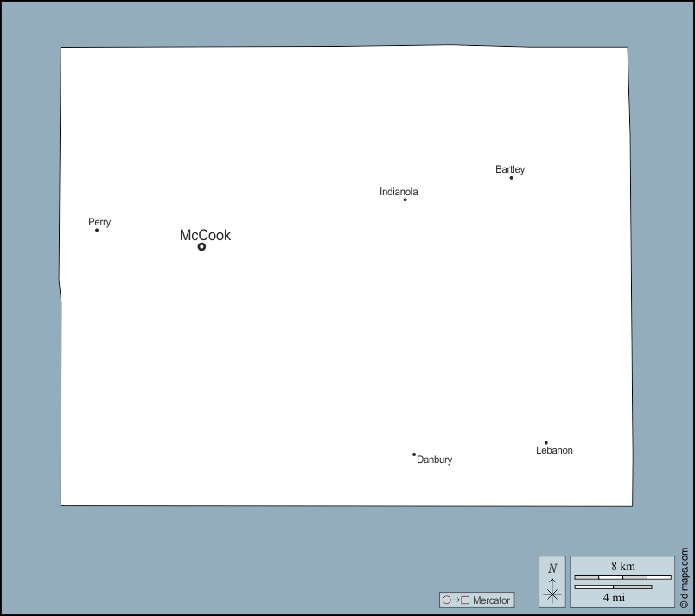This screenshot has height=616, width=695.
Task: Click the italic N compass letter
Action: [552, 568]
